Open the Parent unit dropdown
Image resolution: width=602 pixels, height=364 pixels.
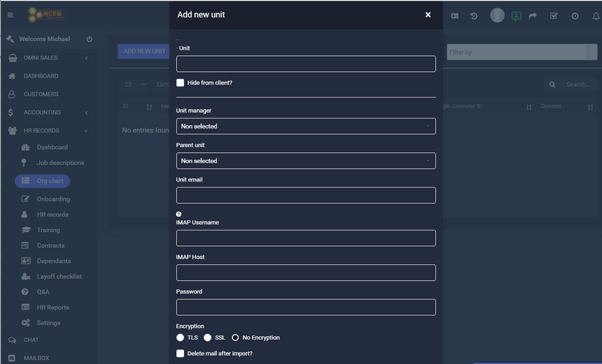(x=305, y=161)
